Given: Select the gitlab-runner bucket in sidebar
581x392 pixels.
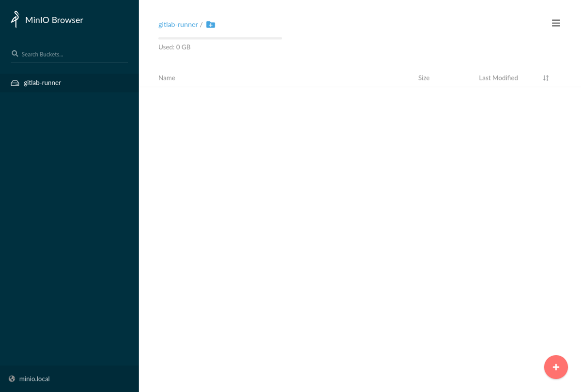Looking at the screenshot, I should click(x=42, y=83).
